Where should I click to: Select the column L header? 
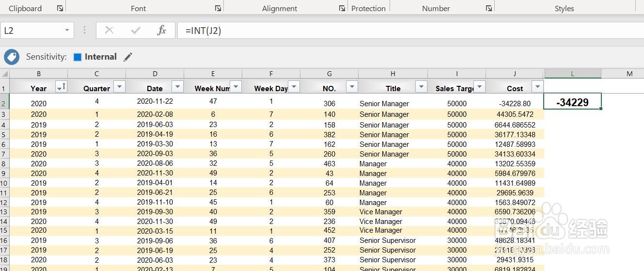tap(572, 74)
